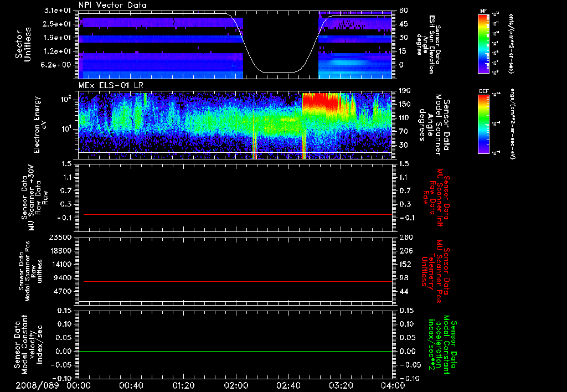Image resolution: width=567 pixels, height=392 pixels.
Task: Click the "18800" scanner position tick value
Action: click(x=60, y=251)
